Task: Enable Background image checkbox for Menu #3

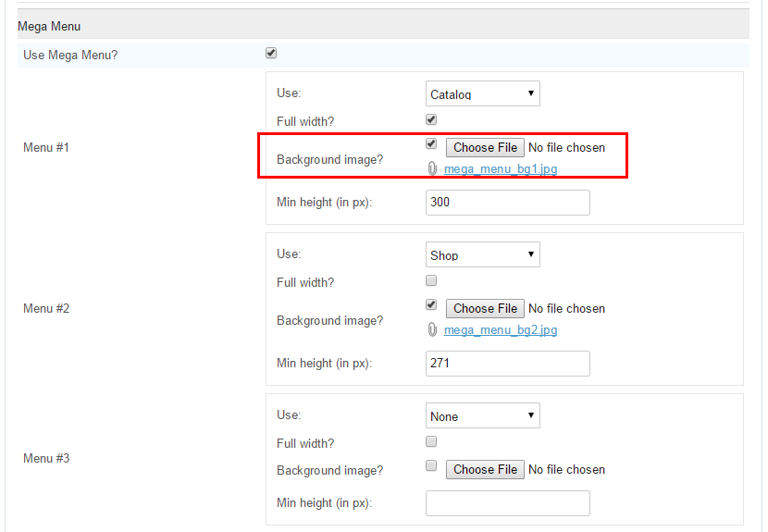Action: tap(431, 465)
